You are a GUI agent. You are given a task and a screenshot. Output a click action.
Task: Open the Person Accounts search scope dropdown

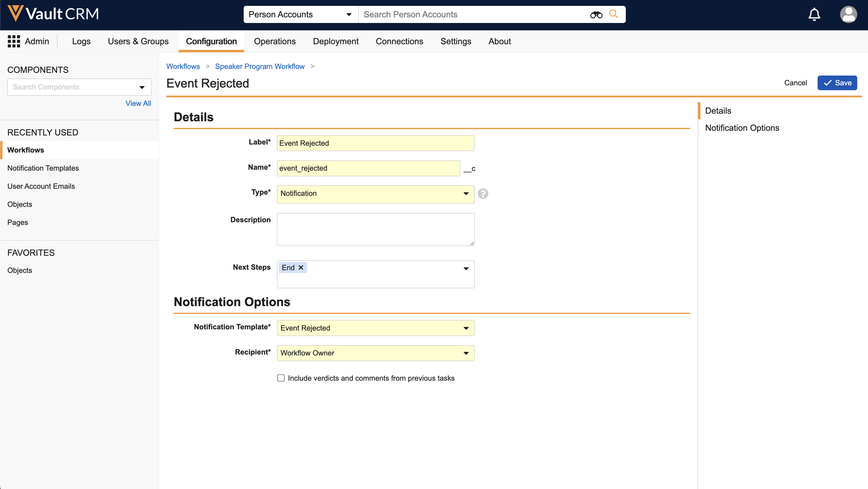click(x=300, y=14)
